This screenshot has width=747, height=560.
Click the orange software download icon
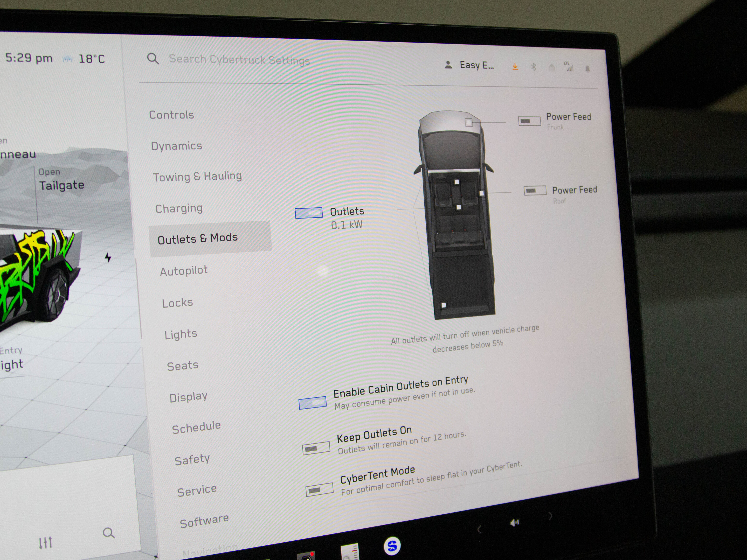pos(515,66)
